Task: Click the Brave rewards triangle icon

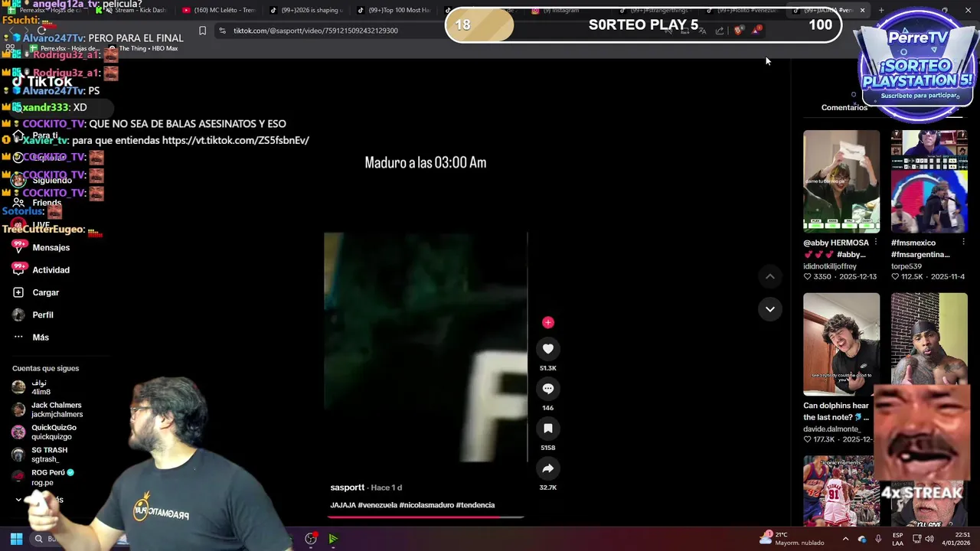Action: [x=756, y=31]
